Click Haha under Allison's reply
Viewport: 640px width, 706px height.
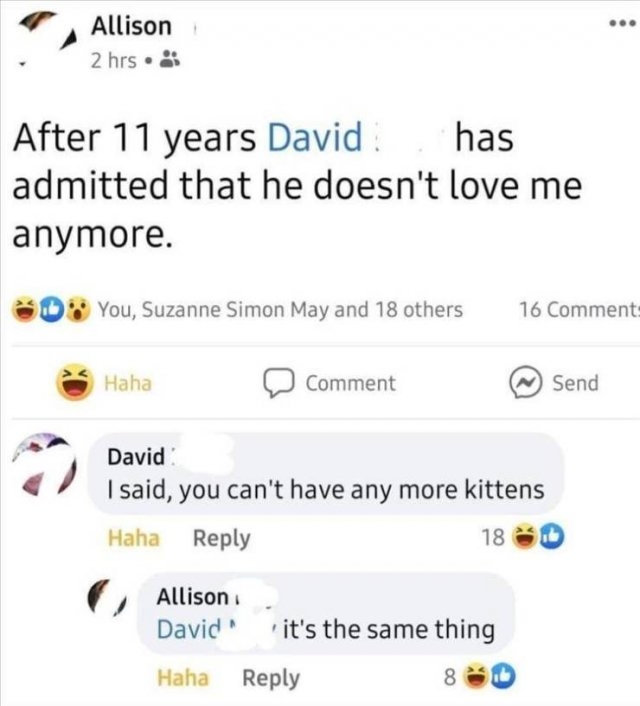click(183, 677)
